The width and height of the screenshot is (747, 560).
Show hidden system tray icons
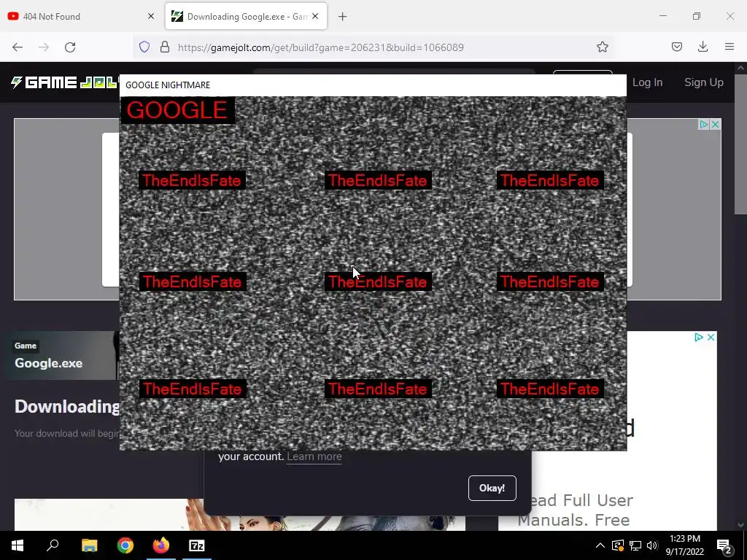(600, 545)
